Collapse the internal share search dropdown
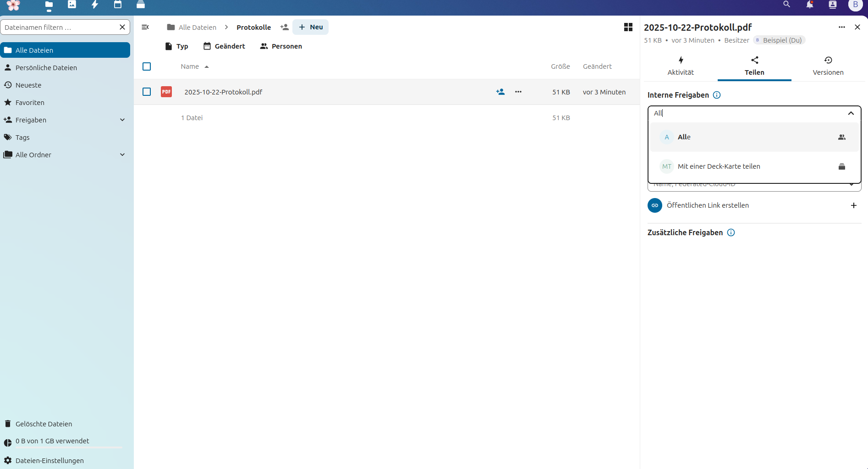Screen dimensions: 868x469 (x=851, y=113)
